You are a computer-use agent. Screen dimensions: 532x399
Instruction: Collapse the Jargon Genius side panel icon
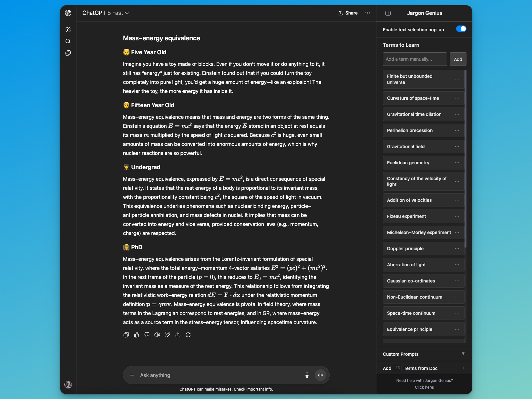tap(388, 13)
